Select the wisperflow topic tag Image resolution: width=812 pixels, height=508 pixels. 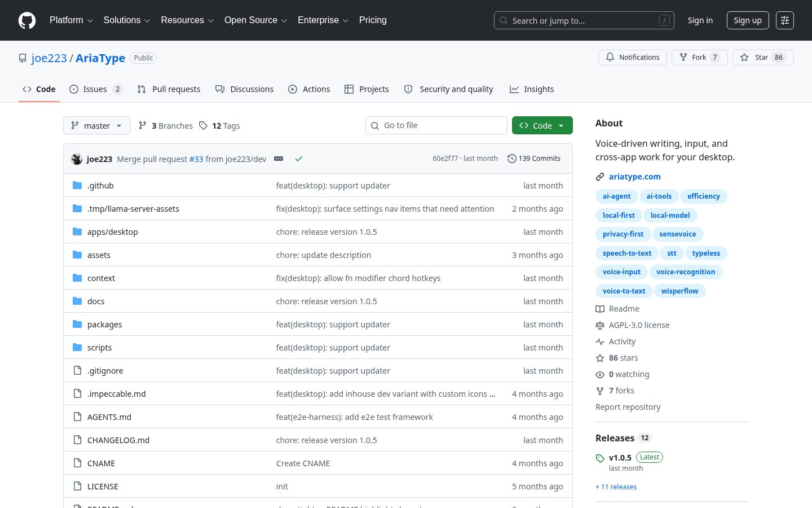click(x=679, y=291)
